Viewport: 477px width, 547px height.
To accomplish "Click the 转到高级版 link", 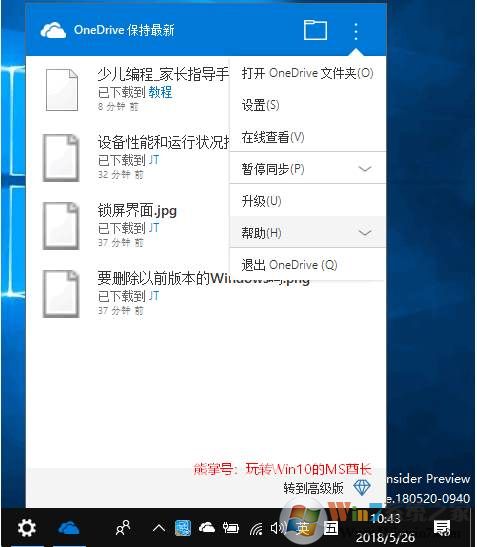I will pos(313,488).
